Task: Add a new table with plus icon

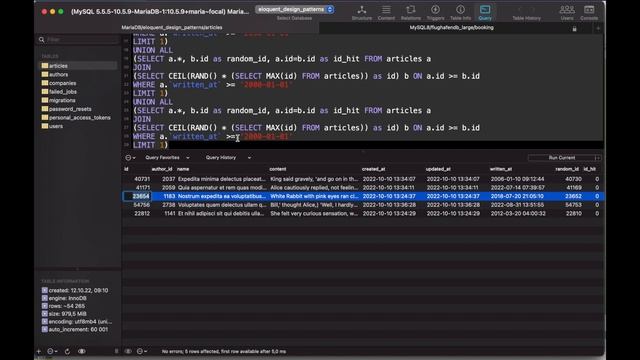Action: coord(39,351)
